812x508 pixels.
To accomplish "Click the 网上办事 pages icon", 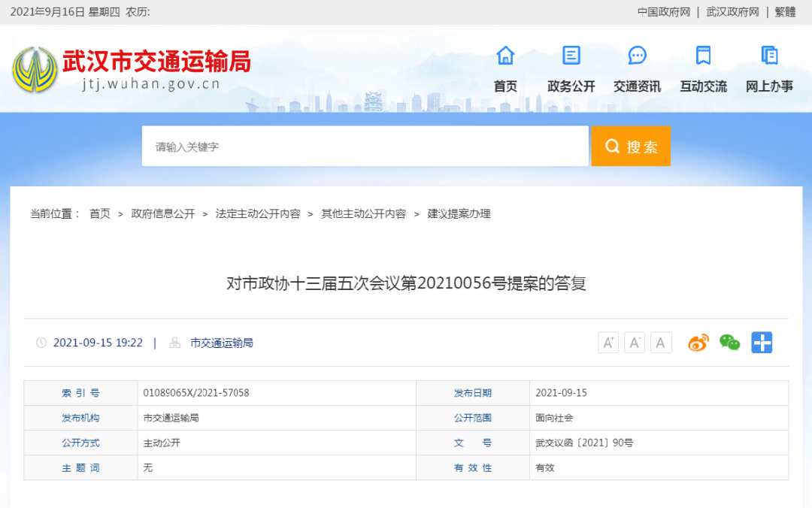I will [x=769, y=56].
